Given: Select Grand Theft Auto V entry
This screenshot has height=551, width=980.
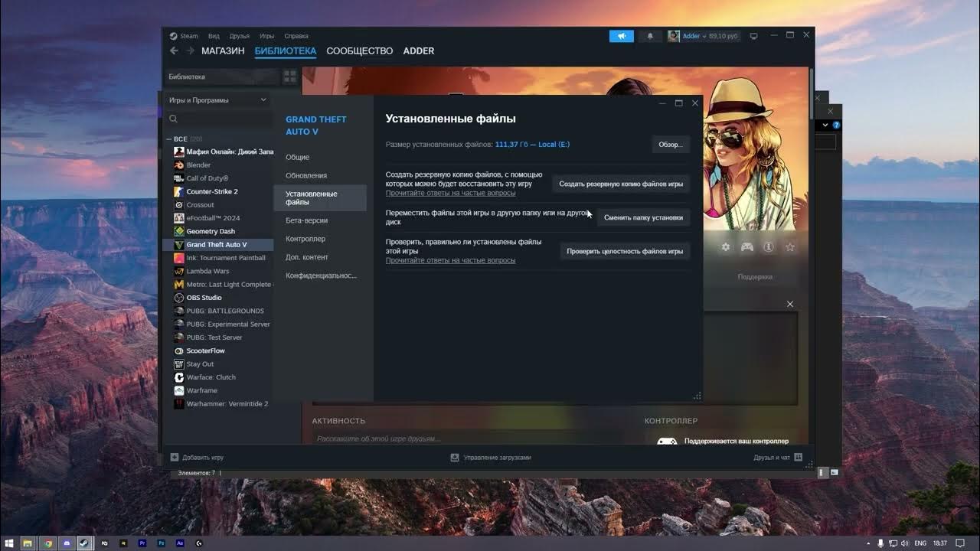Looking at the screenshot, I should point(218,244).
